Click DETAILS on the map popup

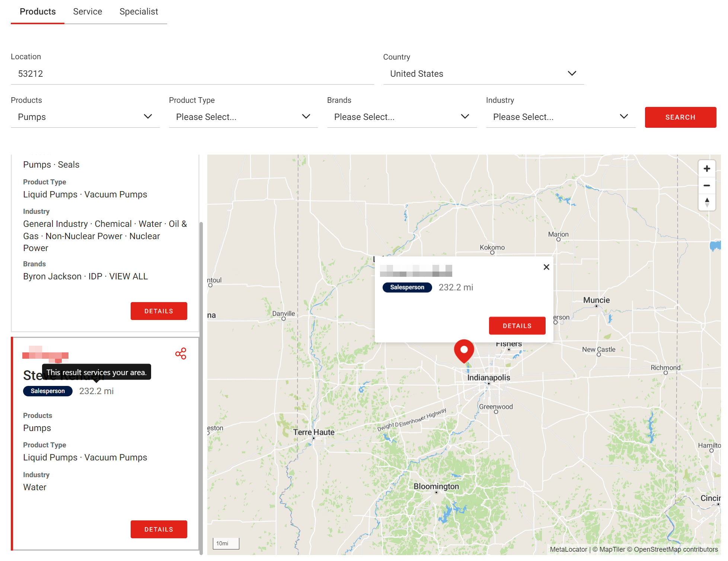pos(517,325)
